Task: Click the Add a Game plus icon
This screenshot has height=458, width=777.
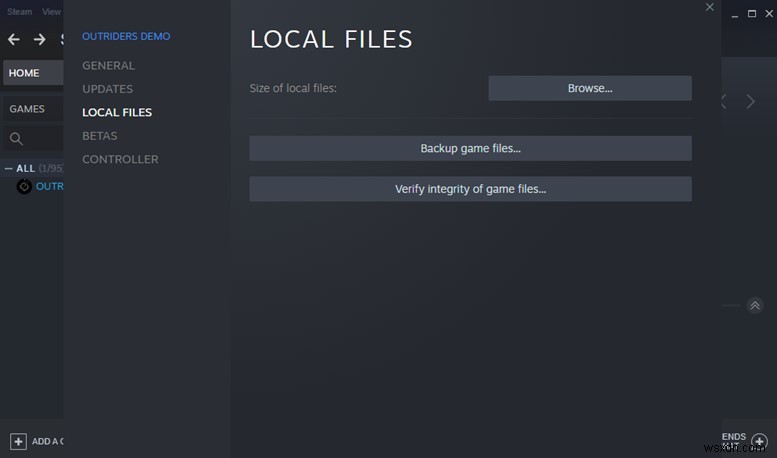Action: tap(18, 441)
